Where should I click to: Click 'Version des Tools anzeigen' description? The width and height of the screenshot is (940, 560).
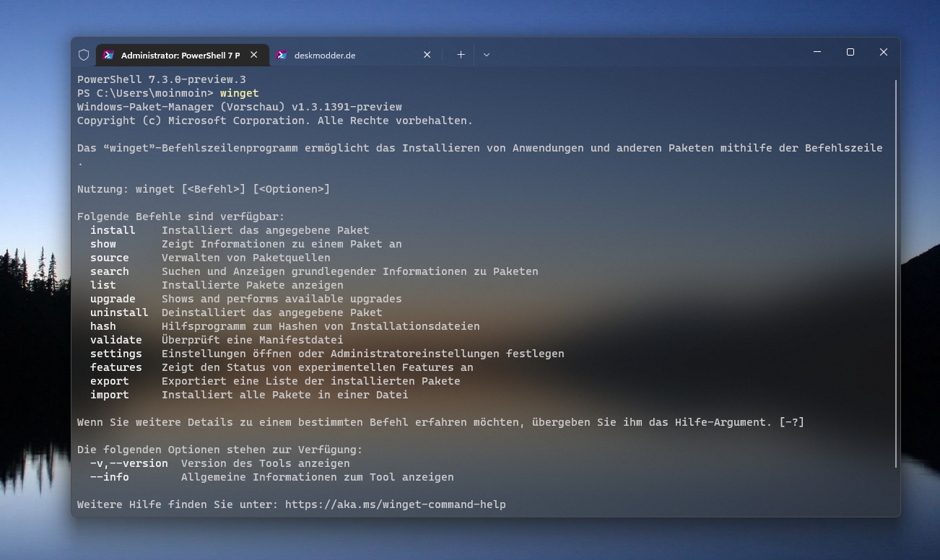tap(266, 463)
